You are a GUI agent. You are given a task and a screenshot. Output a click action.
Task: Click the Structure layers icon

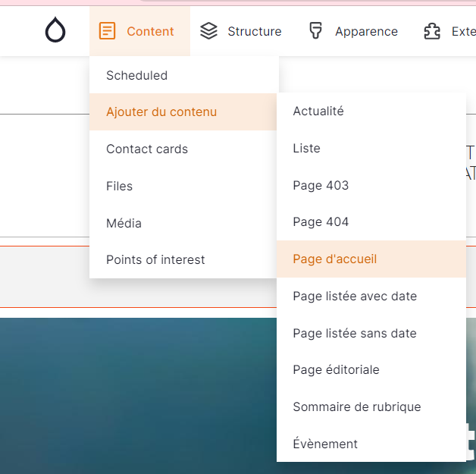click(x=208, y=31)
